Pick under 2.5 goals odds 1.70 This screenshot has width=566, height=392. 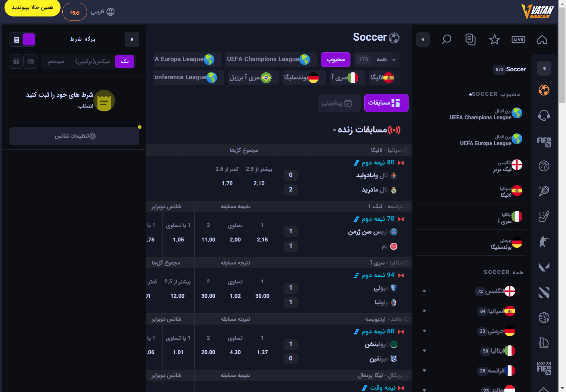pyautogui.click(x=227, y=183)
